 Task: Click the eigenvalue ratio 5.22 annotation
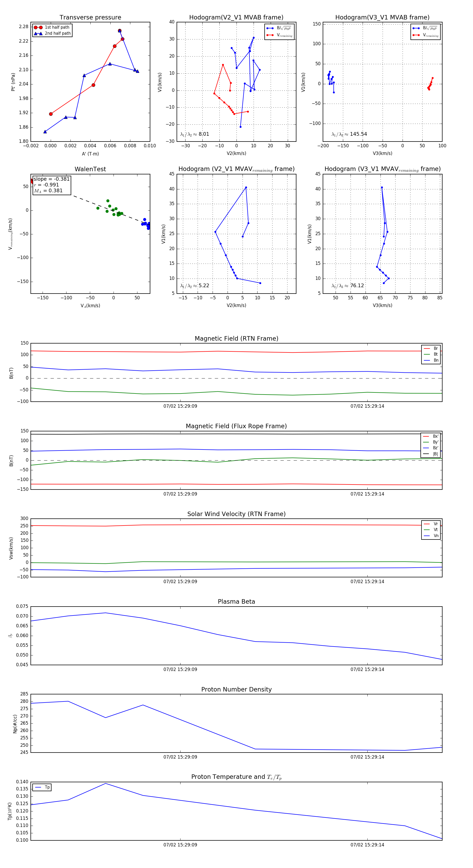tap(194, 286)
